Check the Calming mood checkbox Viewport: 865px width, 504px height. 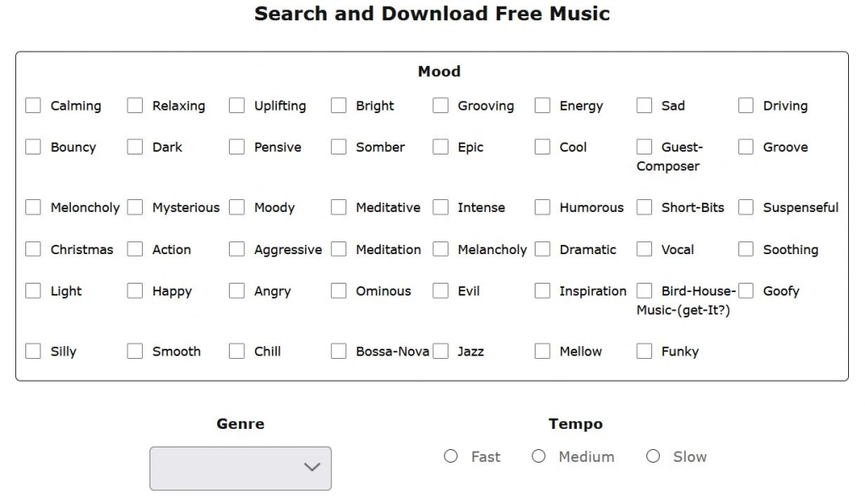coord(33,106)
